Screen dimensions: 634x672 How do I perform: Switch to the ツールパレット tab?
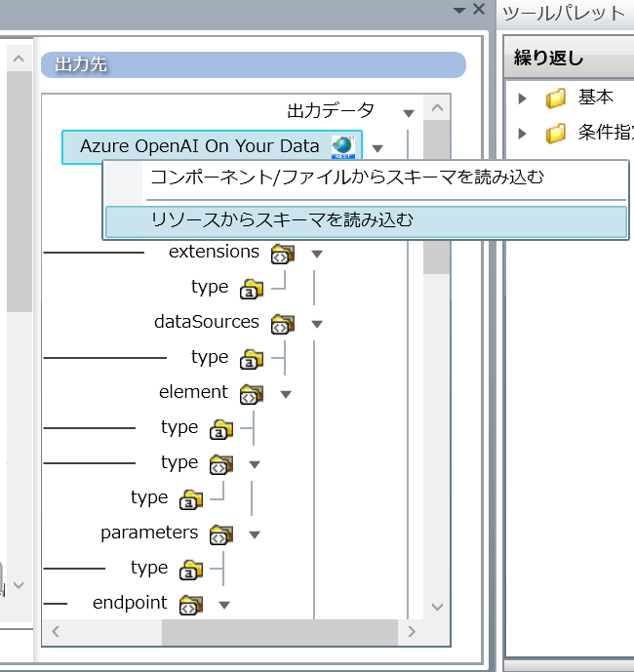click(x=564, y=14)
